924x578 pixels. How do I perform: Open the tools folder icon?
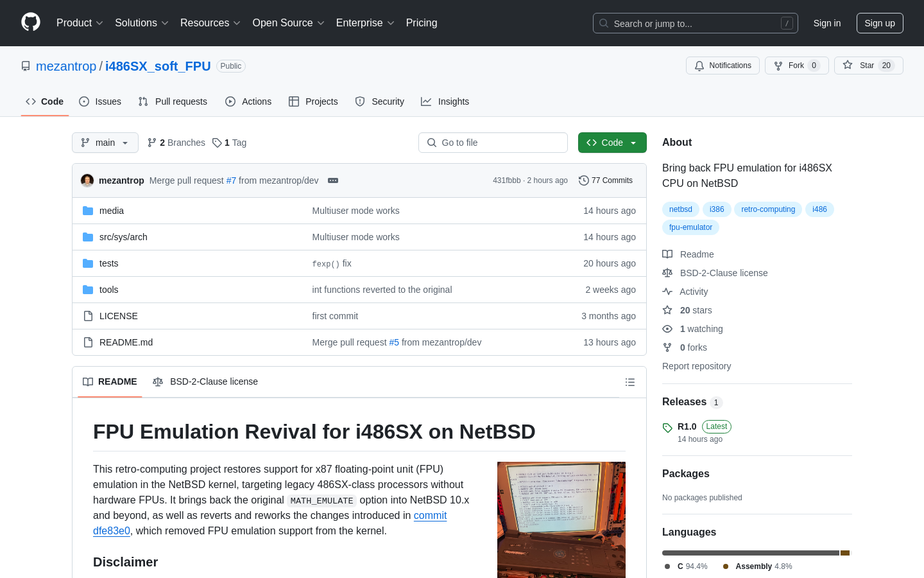[x=88, y=290]
